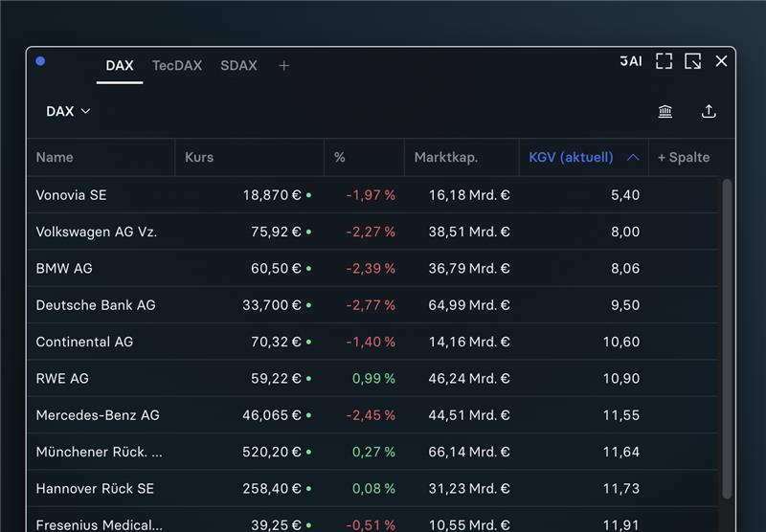Select Hannover Rück SE row name
Screen dimensions: 766x532
[x=95, y=489]
